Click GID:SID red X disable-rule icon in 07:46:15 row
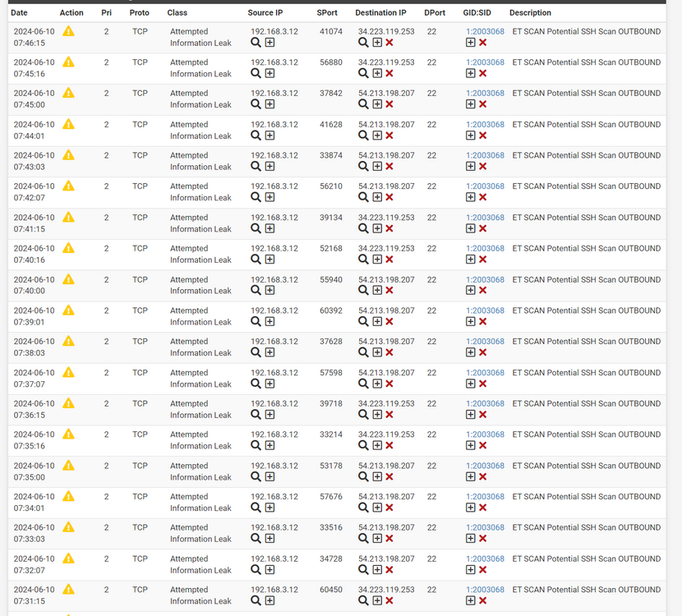The image size is (682, 616). coord(482,43)
